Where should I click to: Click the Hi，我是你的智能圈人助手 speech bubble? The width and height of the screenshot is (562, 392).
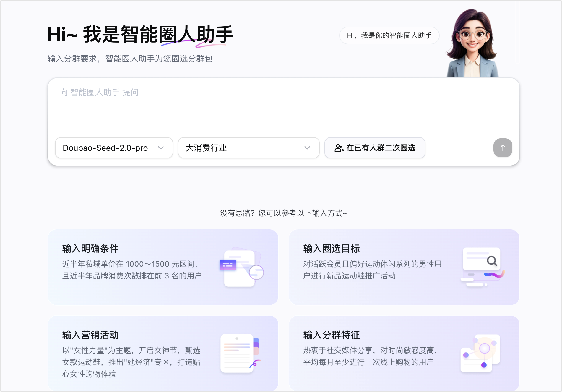tap(389, 35)
